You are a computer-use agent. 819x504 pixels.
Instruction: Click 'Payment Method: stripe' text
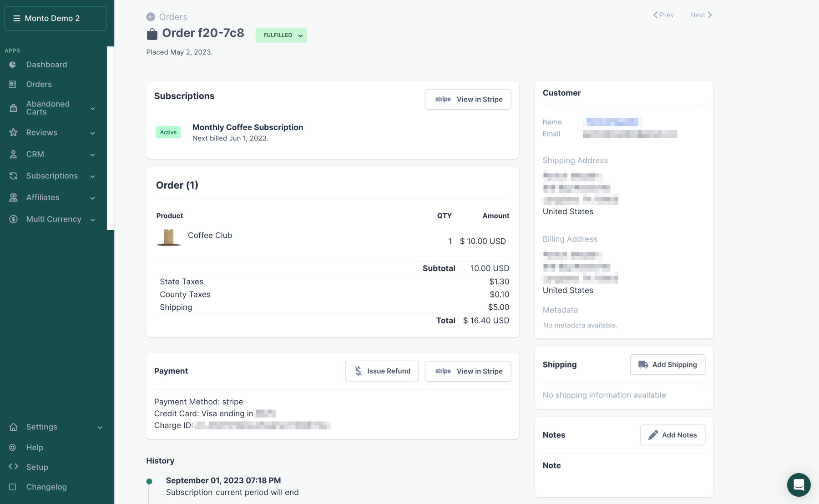pyautogui.click(x=198, y=402)
